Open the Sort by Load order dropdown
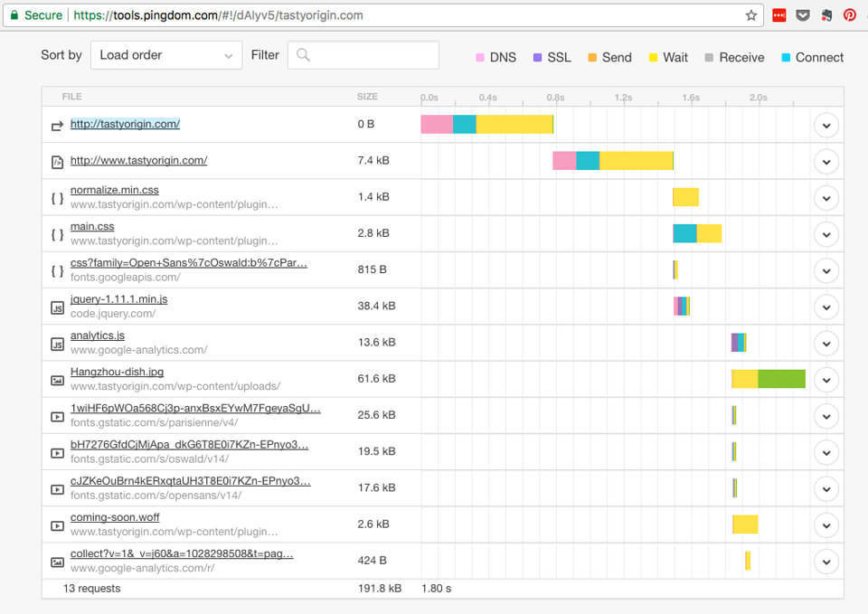The width and height of the screenshot is (868, 614). click(166, 55)
